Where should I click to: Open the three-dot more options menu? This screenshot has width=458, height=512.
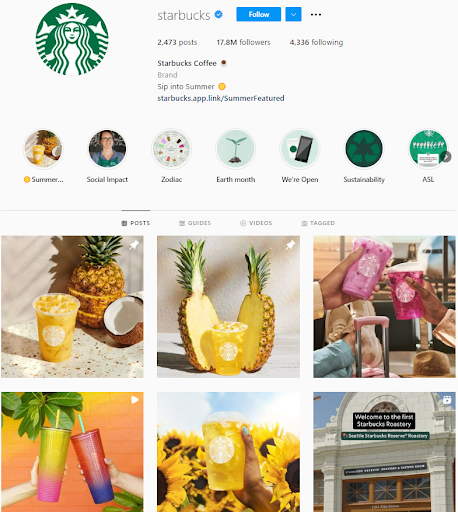click(x=316, y=14)
